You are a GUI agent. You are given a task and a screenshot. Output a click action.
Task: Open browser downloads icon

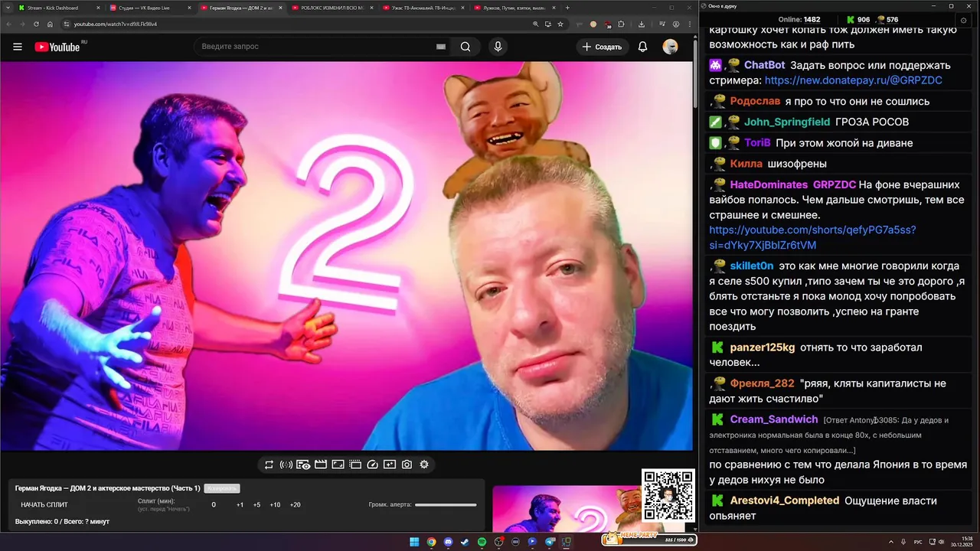pos(641,24)
